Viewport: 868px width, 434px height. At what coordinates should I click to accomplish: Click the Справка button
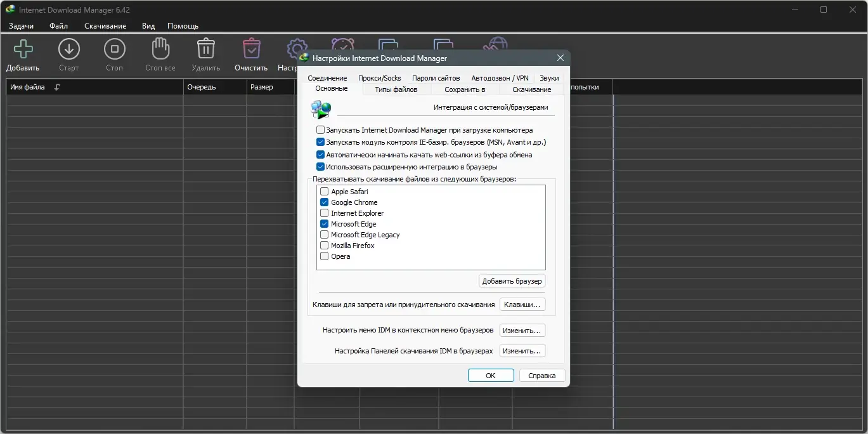click(x=542, y=376)
